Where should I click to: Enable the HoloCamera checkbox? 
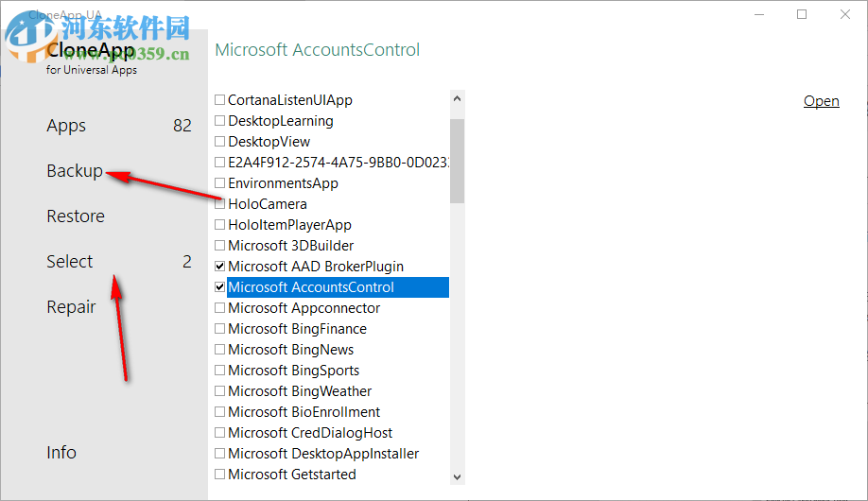coord(220,204)
